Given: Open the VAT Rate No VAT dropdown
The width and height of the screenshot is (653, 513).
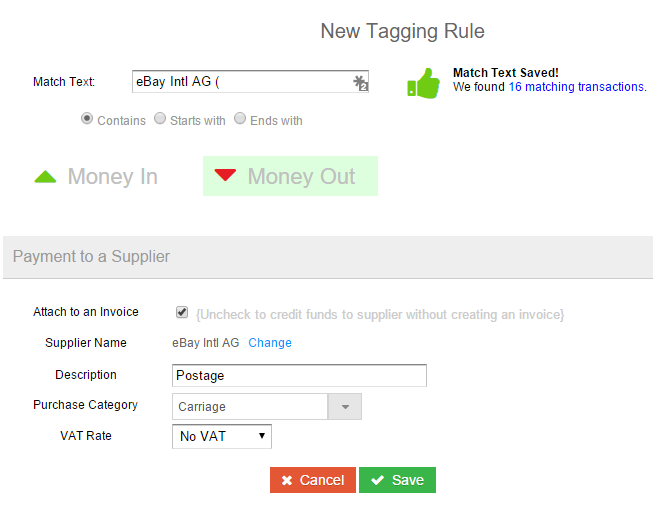Looking at the screenshot, I should (x=222, y=436).
